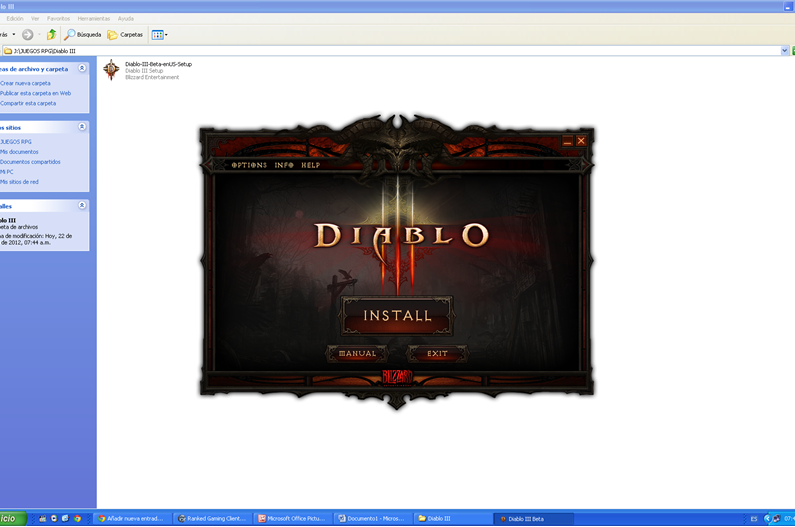Switch to Añadir nueva entrada Chrome taskbar button

[x=131, y=518]
